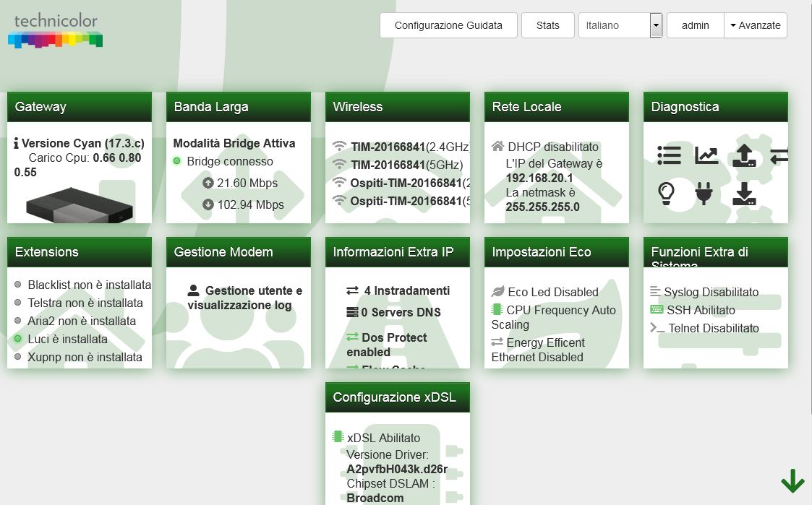Click the gateway router device image

pos(80,205)
